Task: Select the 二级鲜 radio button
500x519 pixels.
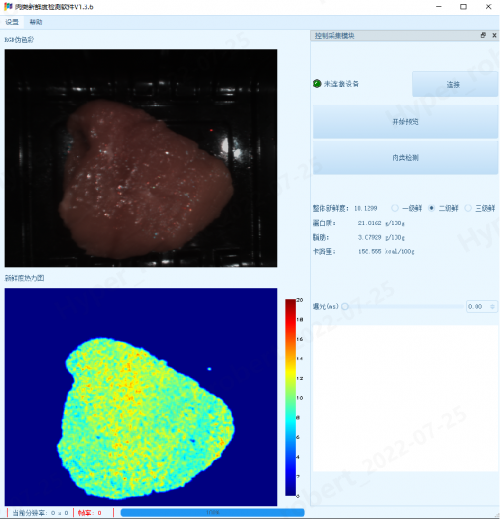Action: (x=432, y=208)
